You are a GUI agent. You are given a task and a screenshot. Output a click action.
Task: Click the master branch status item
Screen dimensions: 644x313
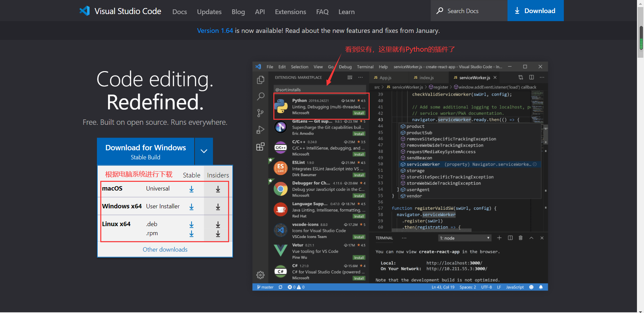click(x=265, y=287)
